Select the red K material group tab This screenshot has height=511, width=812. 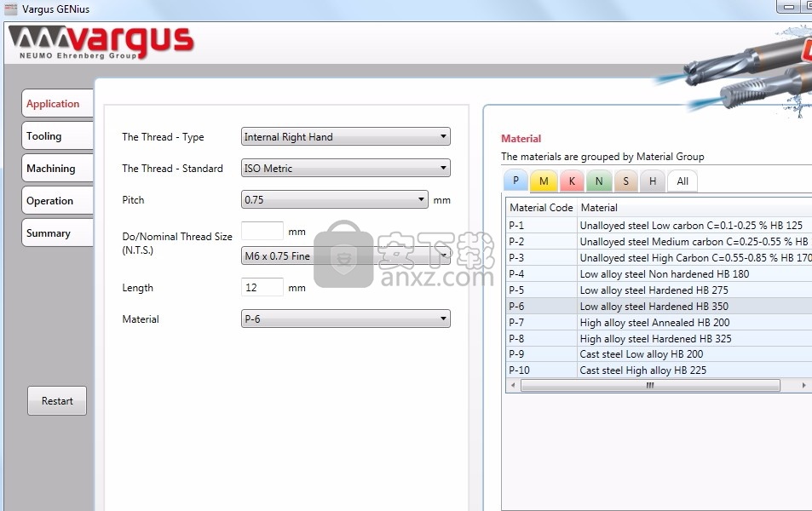(572, 181)
